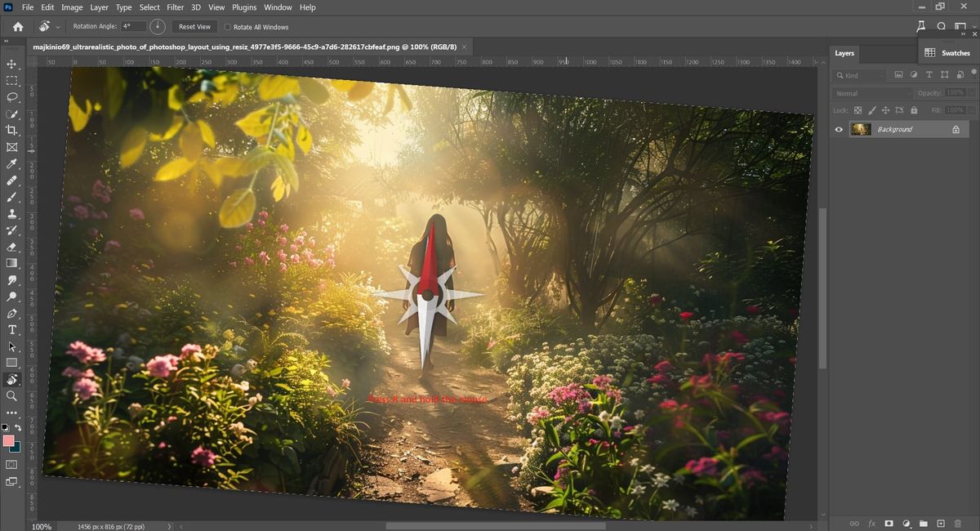Delete the layer with trash icon
Screen dimensions: 980x531
(x=957, y=523)
